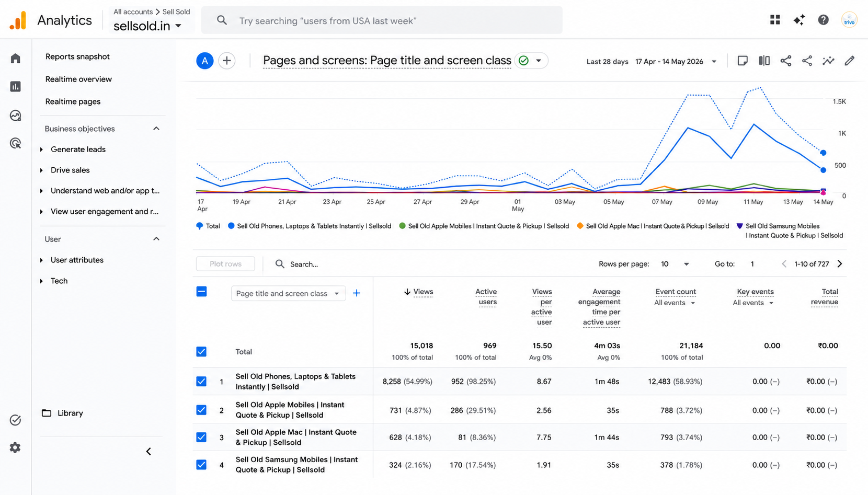Open the Admin settings gear icon
868x495 pixels.
pyautogui.click(x=15, y=447)
